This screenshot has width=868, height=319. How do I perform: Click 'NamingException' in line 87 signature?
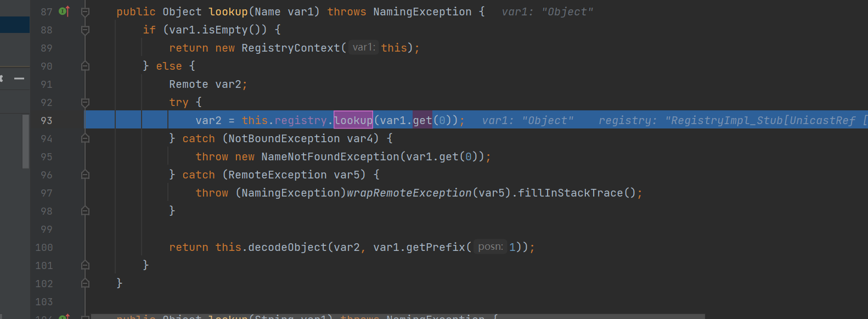(422, 12)
